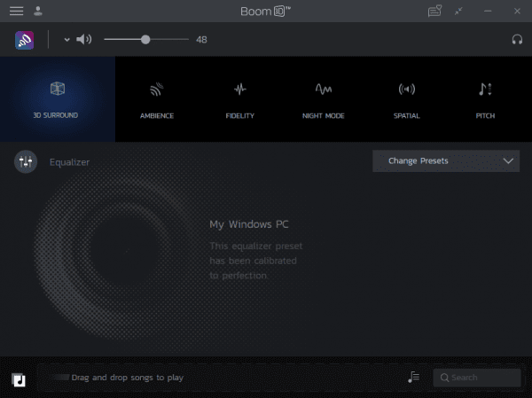Toggle the Boom effects power logo
Screen dimensions: 532x398
click(25, 40)
